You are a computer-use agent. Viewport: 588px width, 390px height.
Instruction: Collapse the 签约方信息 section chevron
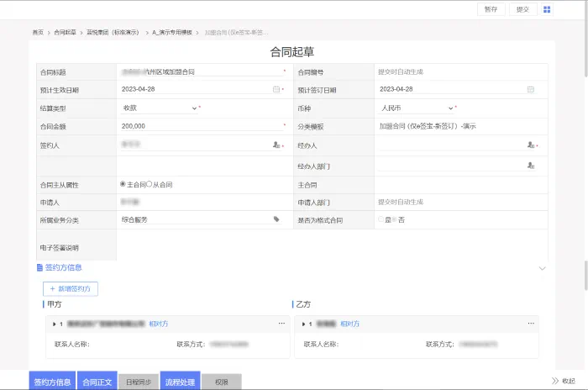point(542,268)
